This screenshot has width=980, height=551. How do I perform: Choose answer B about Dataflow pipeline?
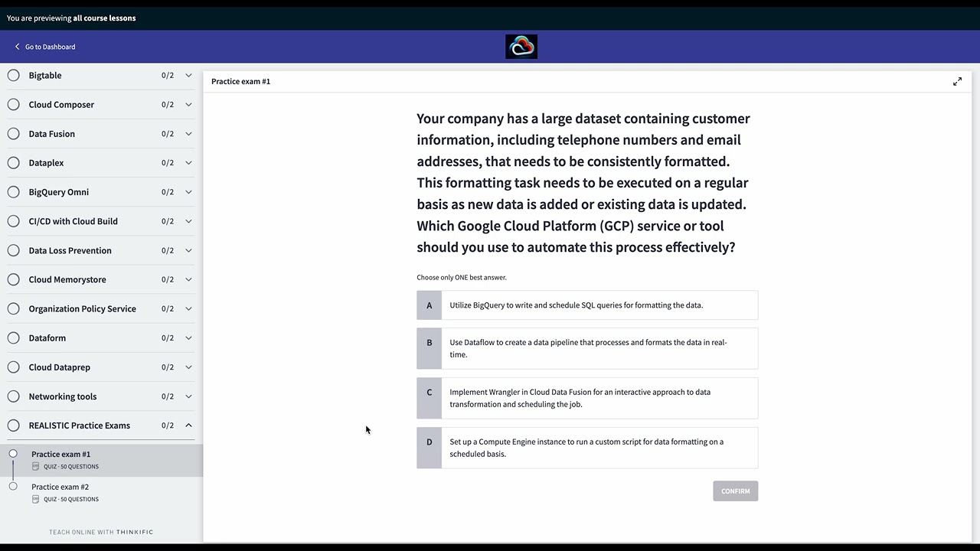[587, 348]
